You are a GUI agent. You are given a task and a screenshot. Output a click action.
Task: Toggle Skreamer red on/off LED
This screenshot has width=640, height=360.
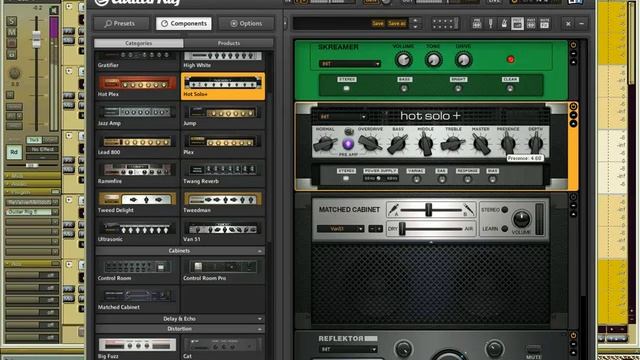click(510, 60)
